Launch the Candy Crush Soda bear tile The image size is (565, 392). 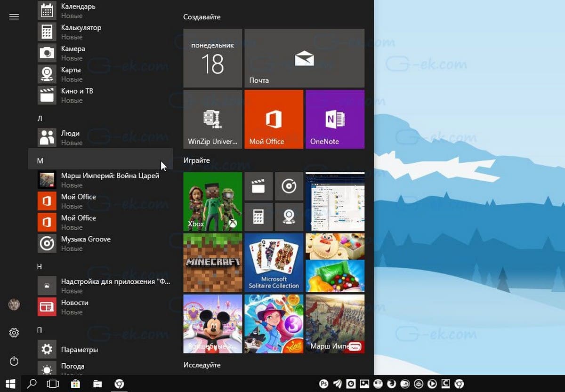pyautogui.click(x=335, y=246)
